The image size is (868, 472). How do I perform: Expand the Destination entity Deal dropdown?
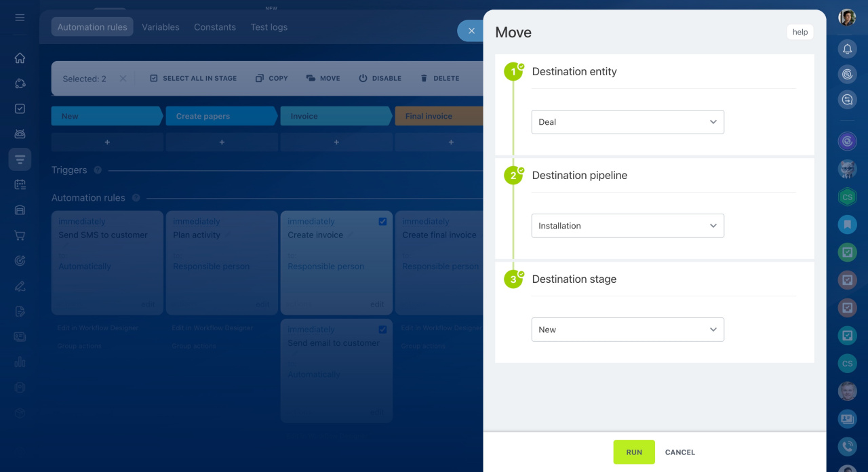pyautogui.click(x=627, y=122)
